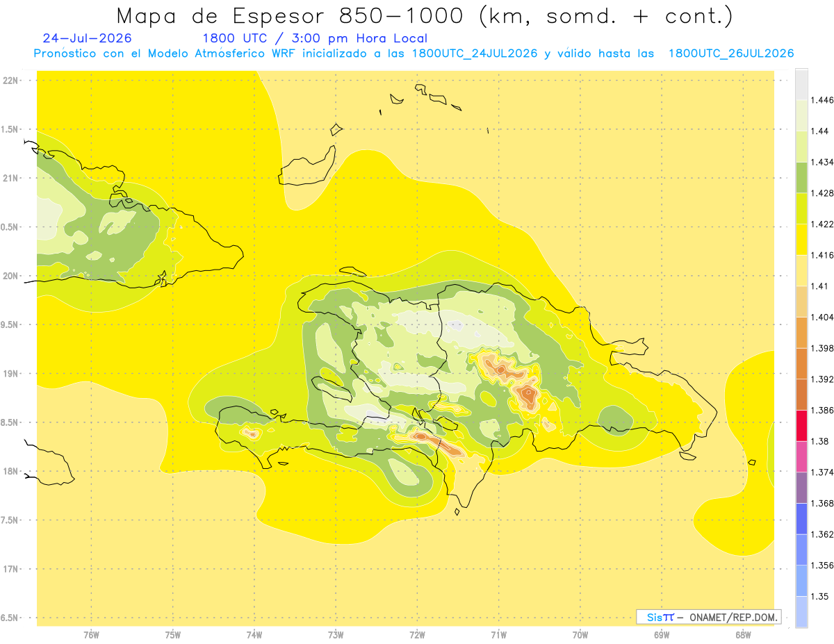
Task: Click the colorbar value '1.35'
Action: [819, 597]
